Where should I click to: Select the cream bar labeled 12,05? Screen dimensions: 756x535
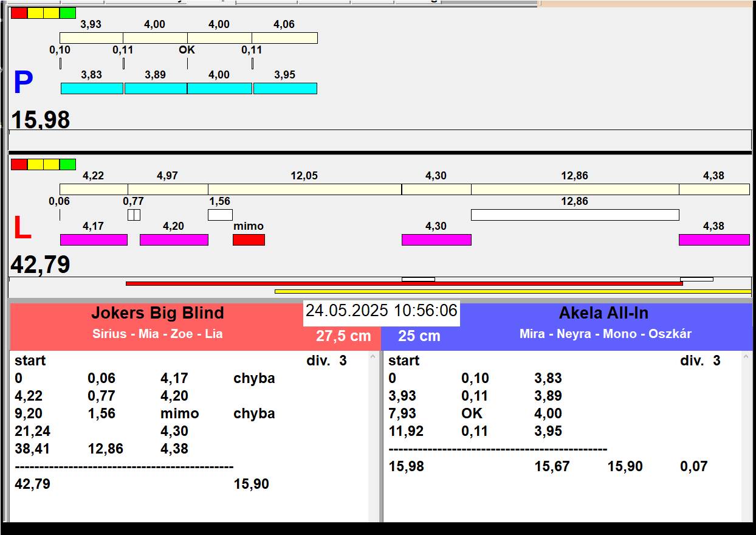[304, 189]
